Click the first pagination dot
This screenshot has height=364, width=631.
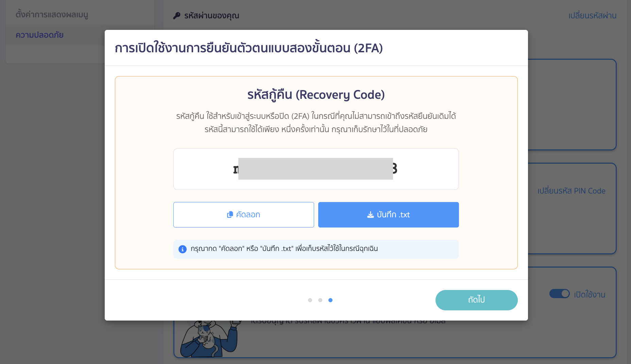[310, 300]
